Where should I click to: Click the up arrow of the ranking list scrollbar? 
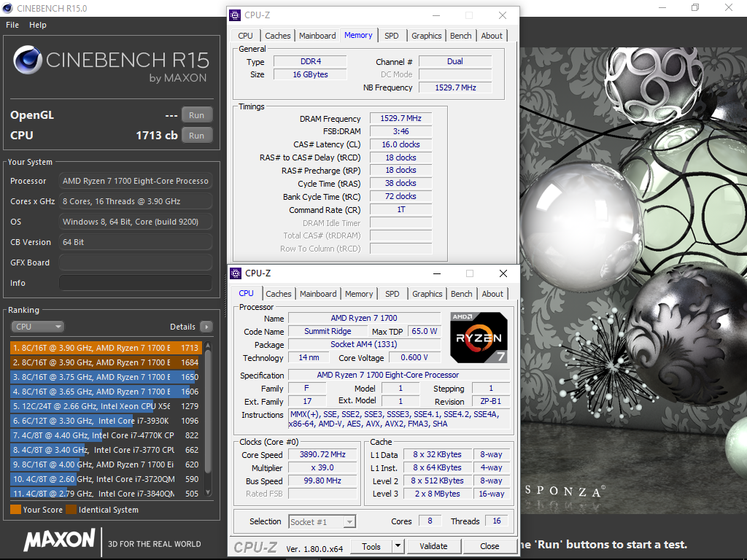click(x=208, y=345)
